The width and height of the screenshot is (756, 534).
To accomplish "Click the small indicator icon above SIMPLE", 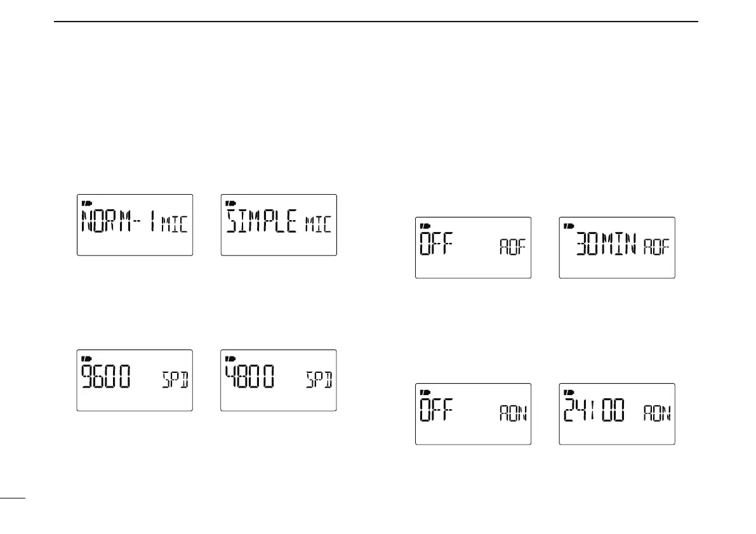I will [230, 203].
